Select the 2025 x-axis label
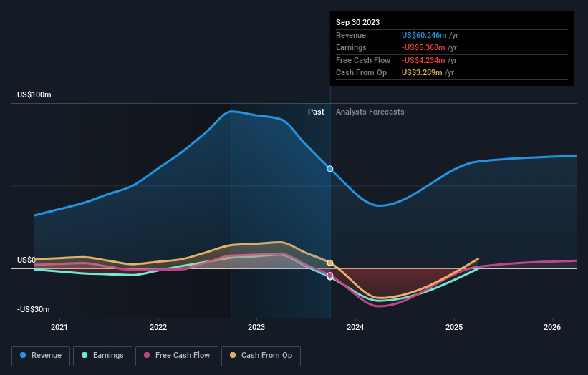 tap(454, 327)
